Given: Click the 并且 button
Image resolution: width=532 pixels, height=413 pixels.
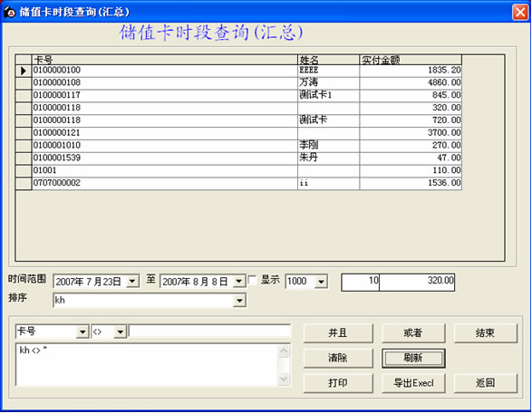Looking at the screenshot, I should [x=338, y=333].
